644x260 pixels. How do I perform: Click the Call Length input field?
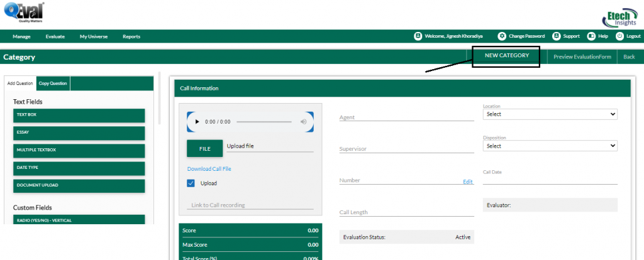(x=407, y=212)
